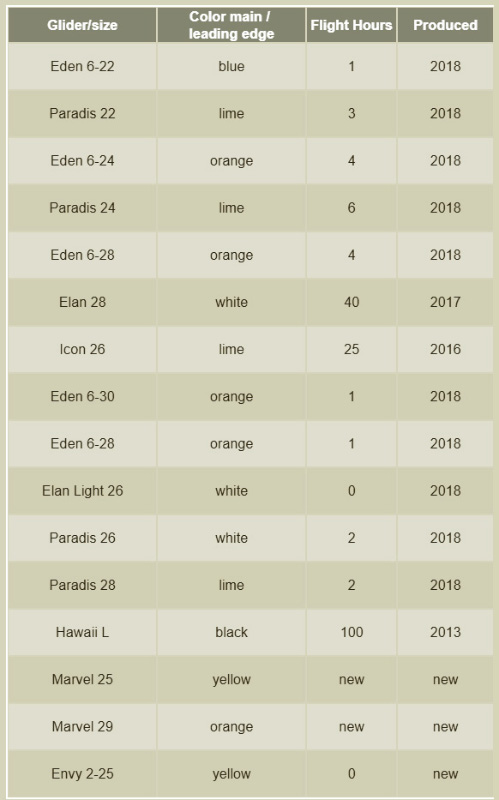Click the Elan 28 glider cell
This screenshot has height=800, width=499.
pyautogui.click(x=82, y=302)
